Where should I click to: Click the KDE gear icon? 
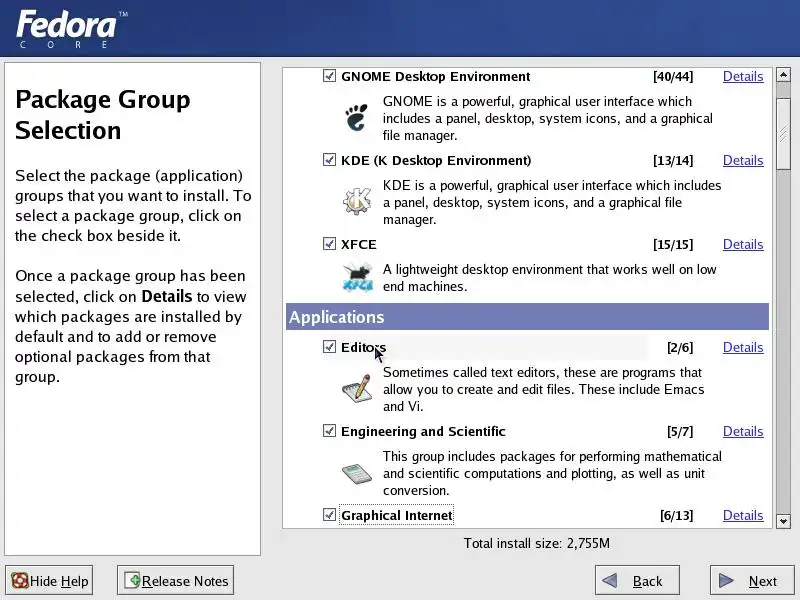(357, 201)
